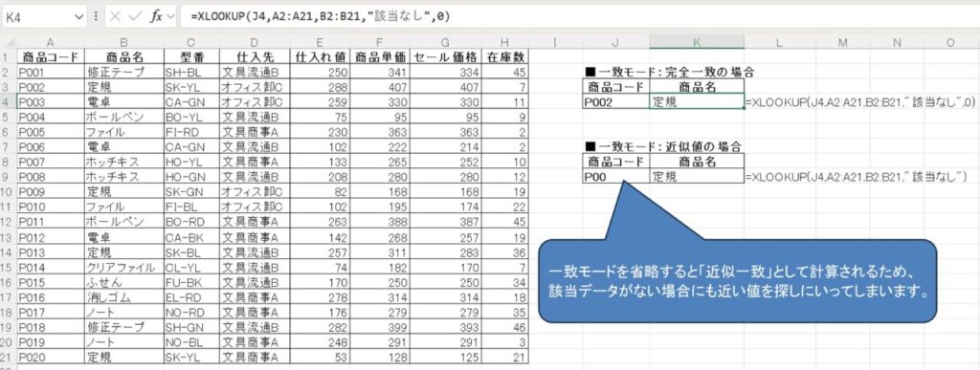Select row header 21
Screen dimensions: 980x370
coord(8,357)
